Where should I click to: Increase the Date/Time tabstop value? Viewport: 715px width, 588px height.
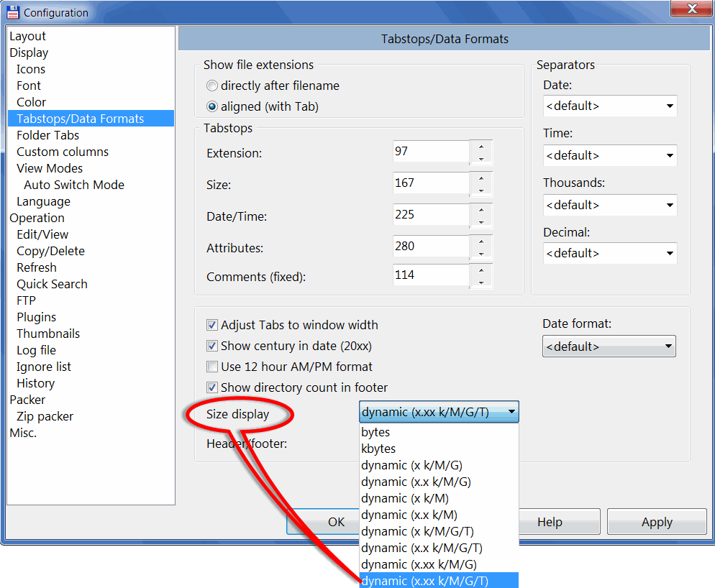[481, 209]
